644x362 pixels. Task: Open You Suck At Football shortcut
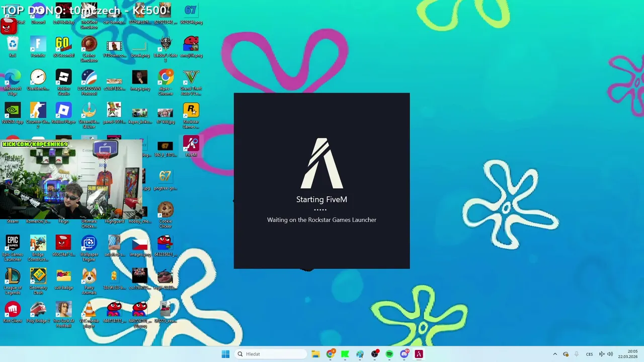(x=63, y=315)
